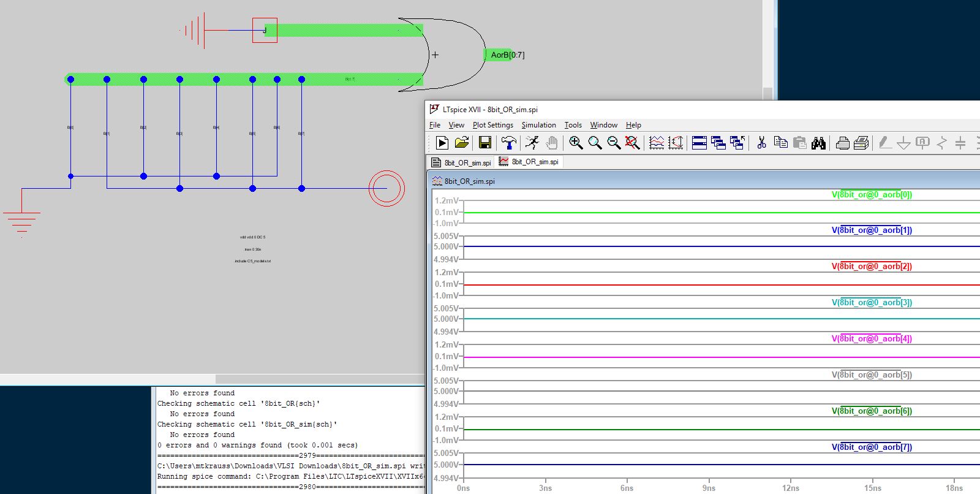Viewport: 980px width, 494px height.
Task: Click the V(8bit_or@0_aorb[4]) magenta trace label
Action: point(872,339)
